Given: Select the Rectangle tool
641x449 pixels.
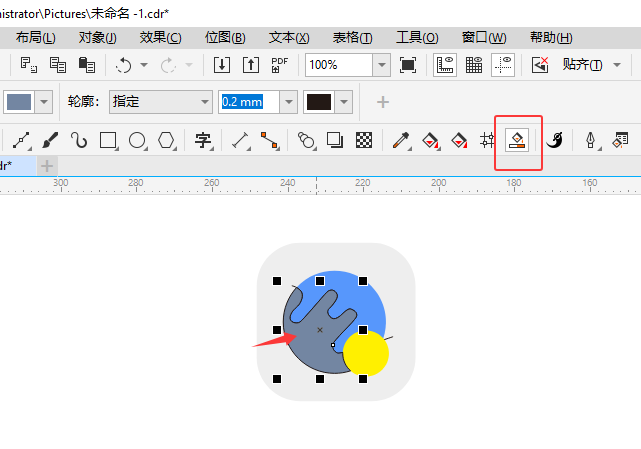Looking at the screenshot, I should (x=108, y=140).
